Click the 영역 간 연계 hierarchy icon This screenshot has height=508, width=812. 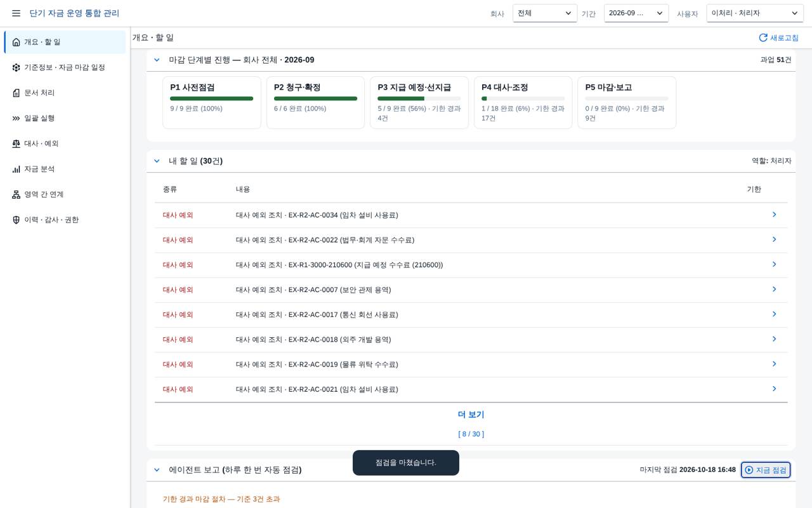16,194
